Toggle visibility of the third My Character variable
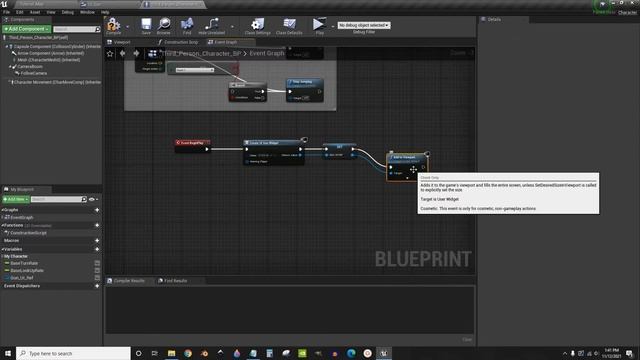640x360 pixels. tap(97, 278)
